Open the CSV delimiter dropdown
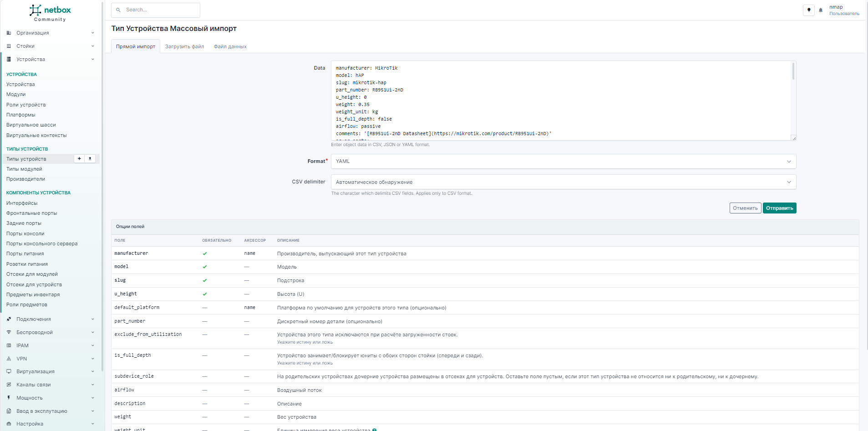Screen dimensions: 868x431 [x=563, y=182]
